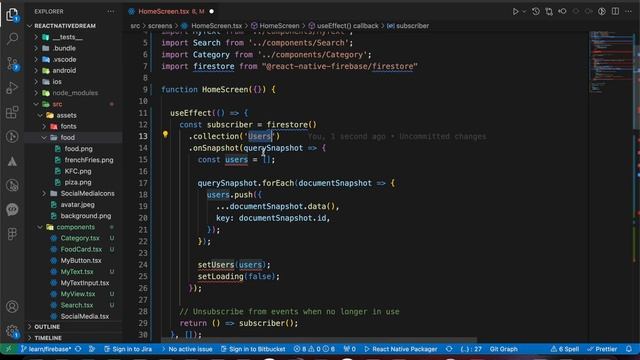Click Prettier formatter status item
This screenshot has height=360, width=640.
coord(602,349)
